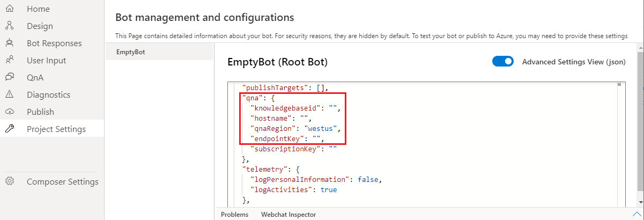Viewport: 644px width, 220px height.
Task: Select the Publish cloud upload icon
Action: pyautogui.click(x=9, y=112)
